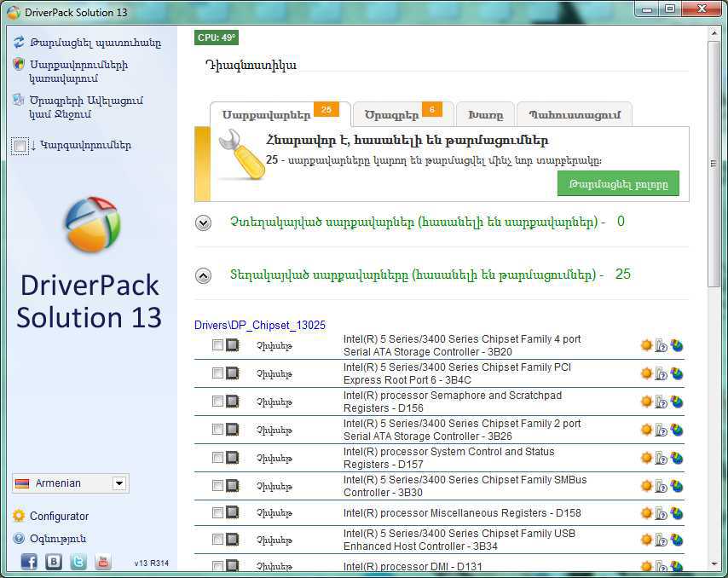Click globe icon for Semaphore D156 driver row

click(677, 402)
